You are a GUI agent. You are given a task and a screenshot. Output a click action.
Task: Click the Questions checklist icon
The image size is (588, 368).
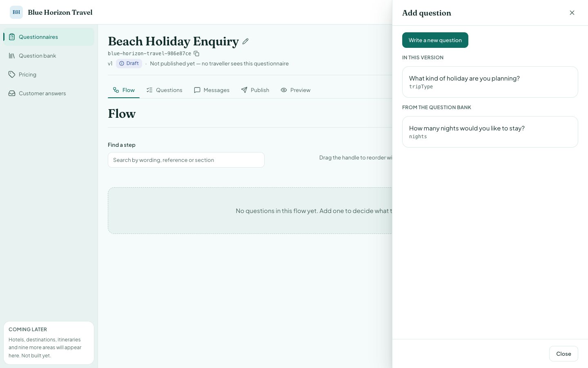[149, 90]
